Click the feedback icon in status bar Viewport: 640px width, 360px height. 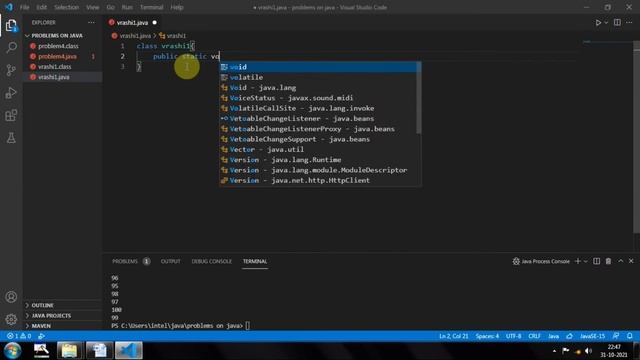(x=616, y=336)
